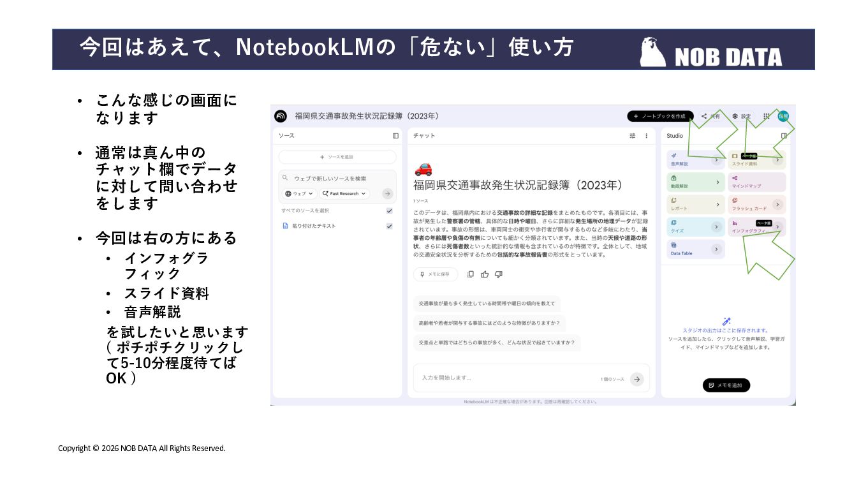Open chat settings sliders icon in チャット header

tap(633, 136)
